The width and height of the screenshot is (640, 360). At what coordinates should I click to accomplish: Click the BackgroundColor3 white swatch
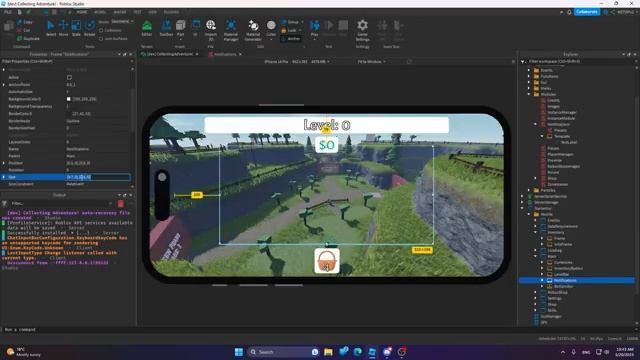(x=69, y=99)
